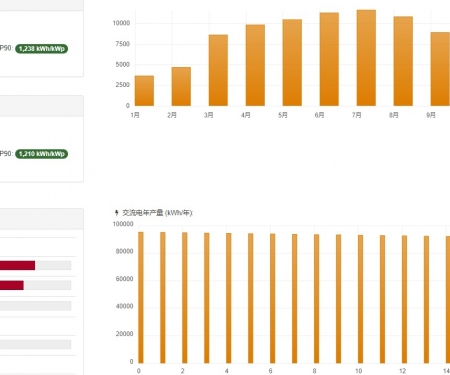Select the year 6 bar in annual chart
The image size is (450, 375).
(x=273, y=299)
